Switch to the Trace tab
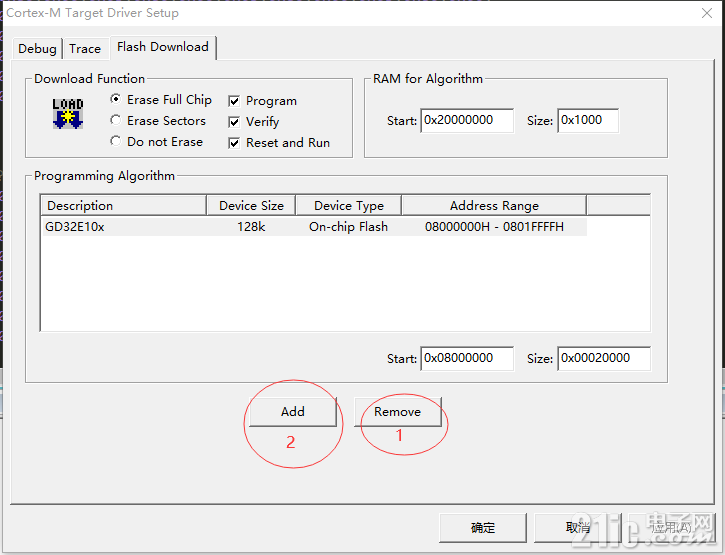Image resolution: width=725 pixels, height=555 pixels. point(85,49)
